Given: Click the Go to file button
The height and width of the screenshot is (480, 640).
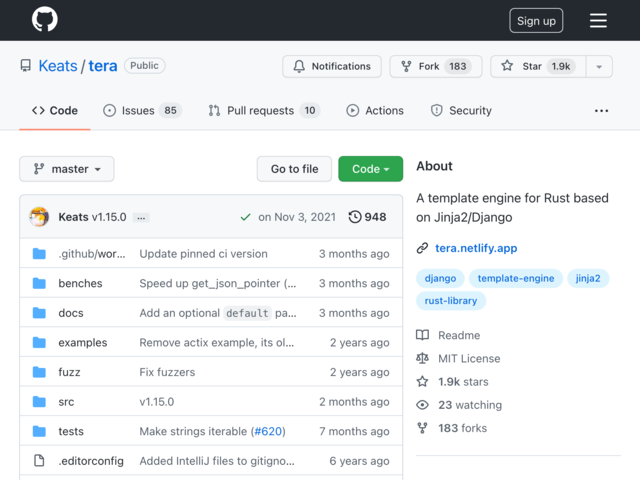Looking at the screenshot, I should (x=294, y=169).
